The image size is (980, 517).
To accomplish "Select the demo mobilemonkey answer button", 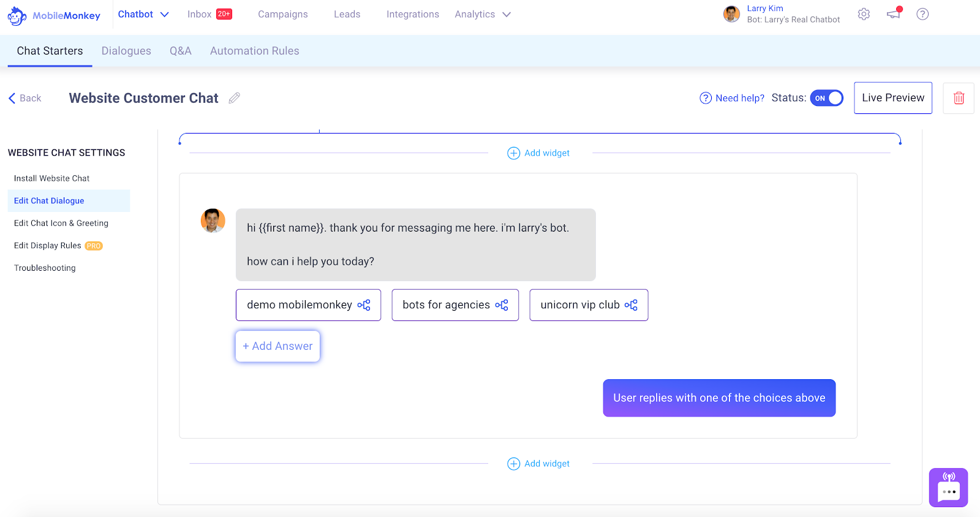I will coord(308,305).
